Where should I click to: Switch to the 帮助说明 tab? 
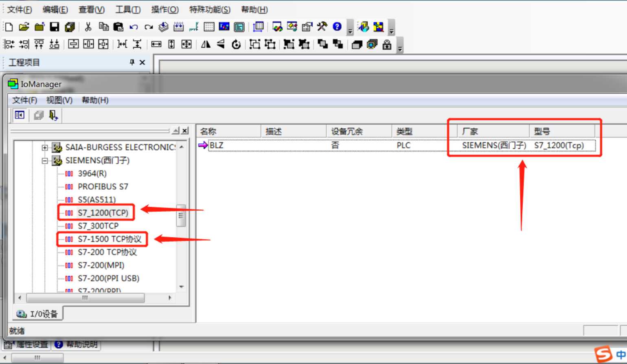coord(76,344)
